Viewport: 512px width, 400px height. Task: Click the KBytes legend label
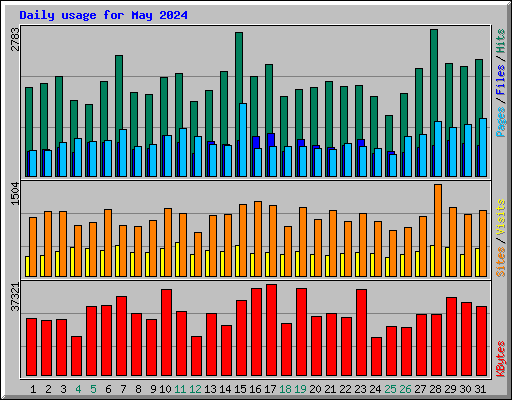tap(501, 359)
